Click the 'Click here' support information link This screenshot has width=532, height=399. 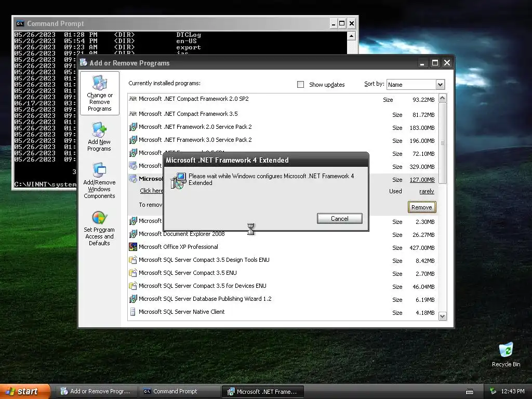(x=151, y=191)
